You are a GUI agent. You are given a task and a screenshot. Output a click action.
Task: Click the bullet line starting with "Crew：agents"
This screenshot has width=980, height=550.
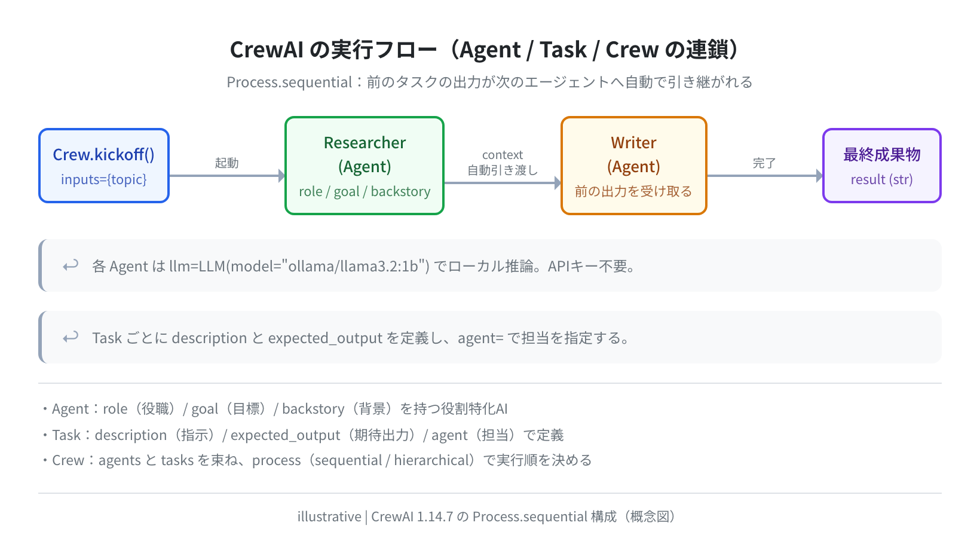pos(316,460)
